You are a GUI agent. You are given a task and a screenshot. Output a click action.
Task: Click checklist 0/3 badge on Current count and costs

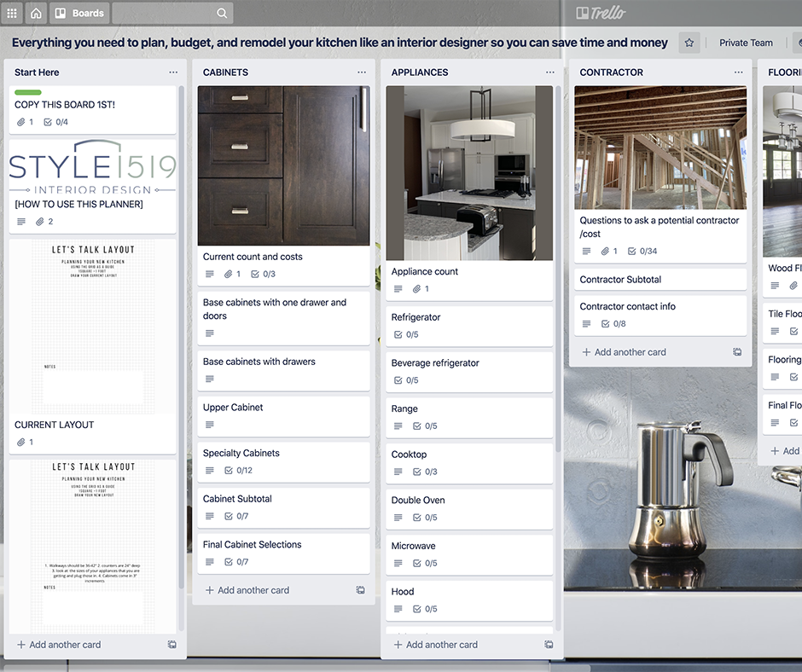pos(264,274)
